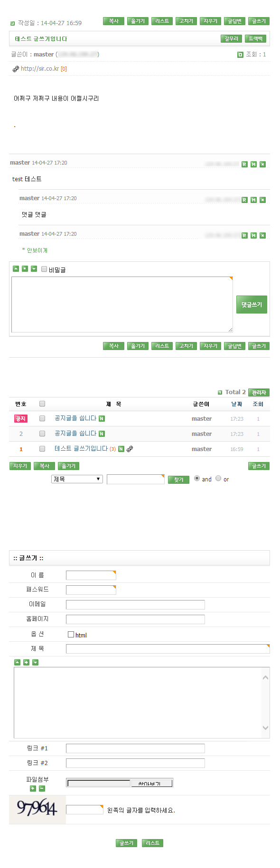The height and width of the screenshot is (868, 280).
Task: Click the link chain icon beside http://sir.co.kr
Action: 16,69
